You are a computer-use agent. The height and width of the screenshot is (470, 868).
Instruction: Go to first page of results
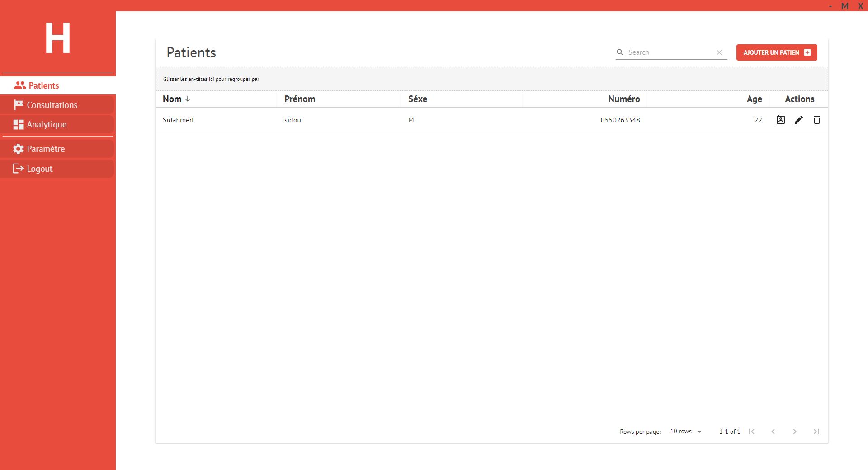coord(751,432)
